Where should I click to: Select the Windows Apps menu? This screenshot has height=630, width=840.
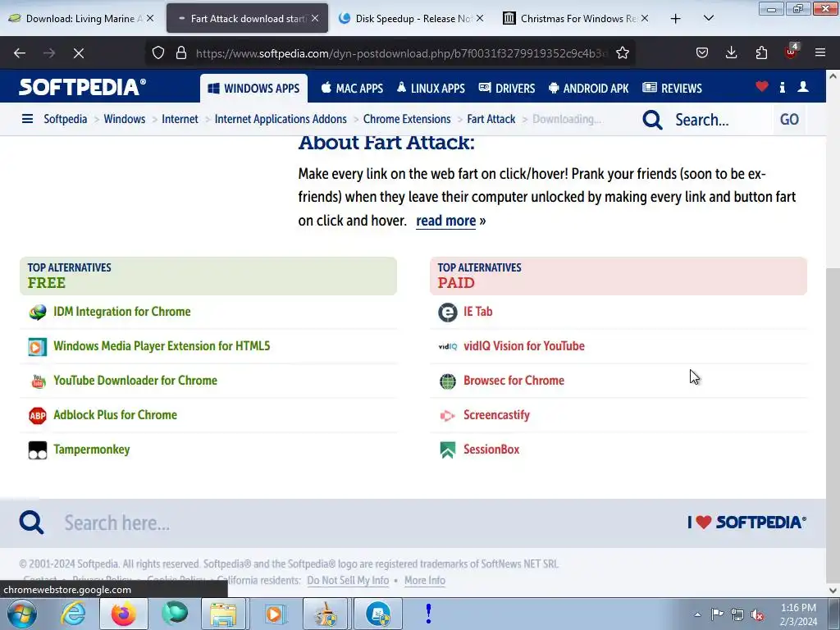click(x=254, y=89)
